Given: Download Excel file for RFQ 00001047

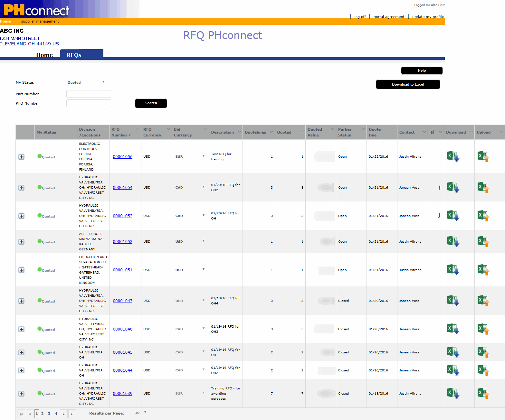Looking at the screenshot, I should 453,301.
